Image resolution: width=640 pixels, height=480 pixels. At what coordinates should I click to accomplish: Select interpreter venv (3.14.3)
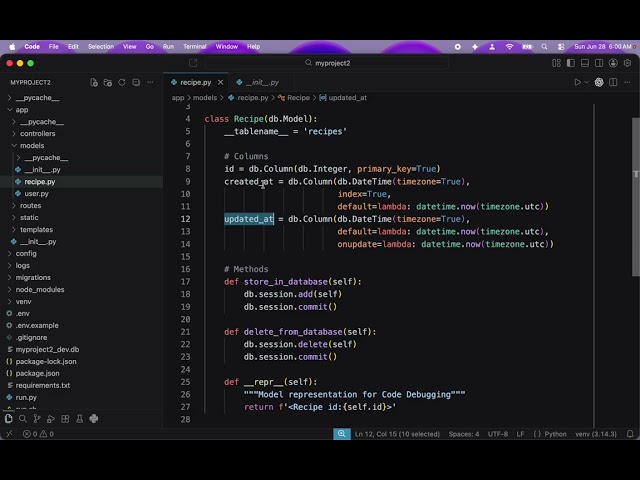596,434
